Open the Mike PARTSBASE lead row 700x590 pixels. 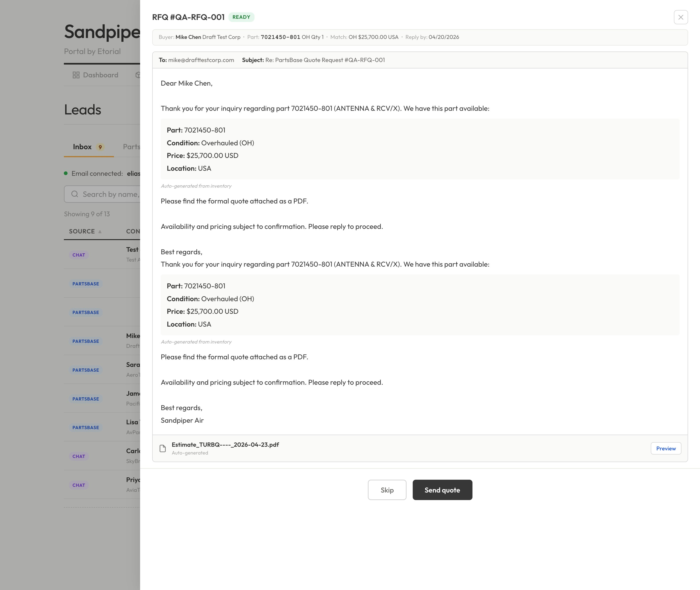[102, 341]
